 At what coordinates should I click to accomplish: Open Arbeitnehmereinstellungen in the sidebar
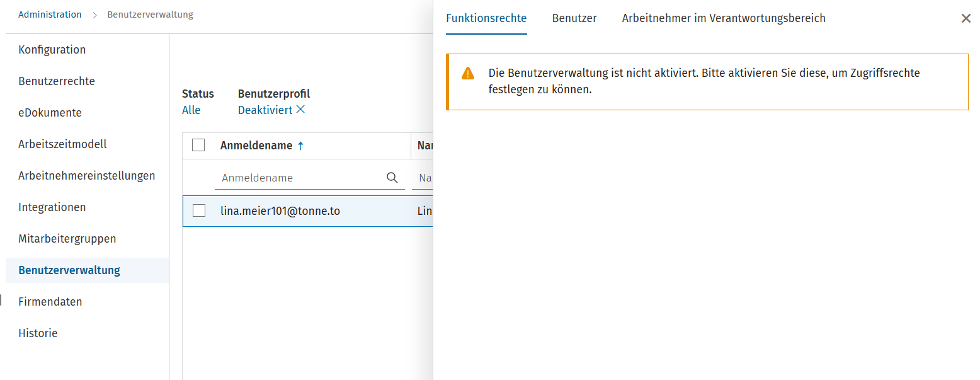pos(87,176)
